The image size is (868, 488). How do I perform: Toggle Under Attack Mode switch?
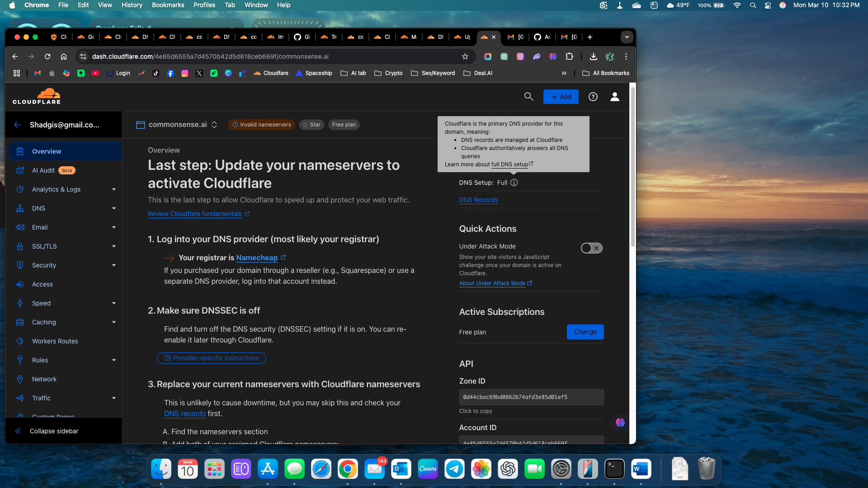(591, 248)
